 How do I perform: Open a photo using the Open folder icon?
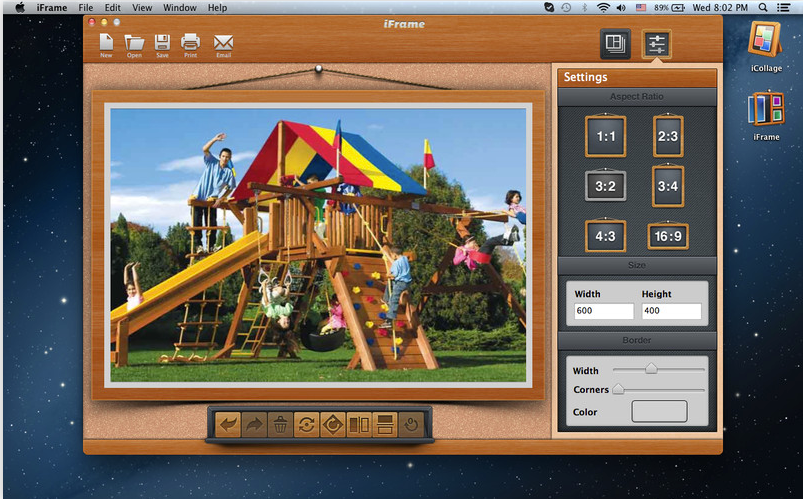134,45
